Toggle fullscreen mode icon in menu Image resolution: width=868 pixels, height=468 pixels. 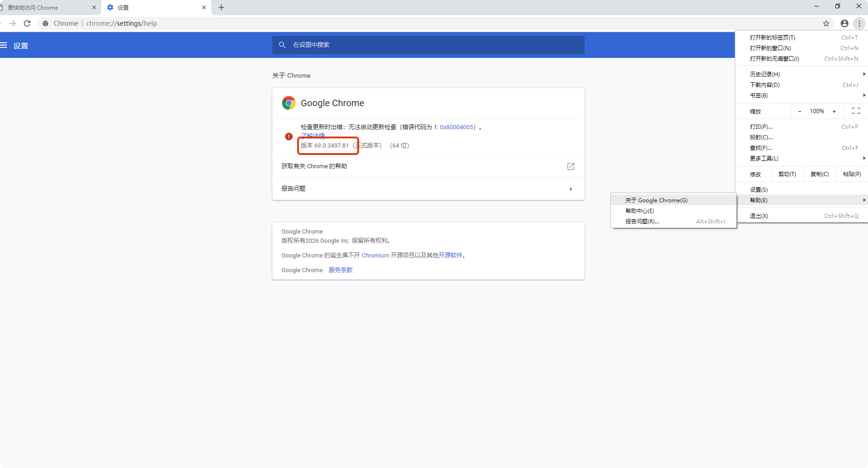[856, 111]
